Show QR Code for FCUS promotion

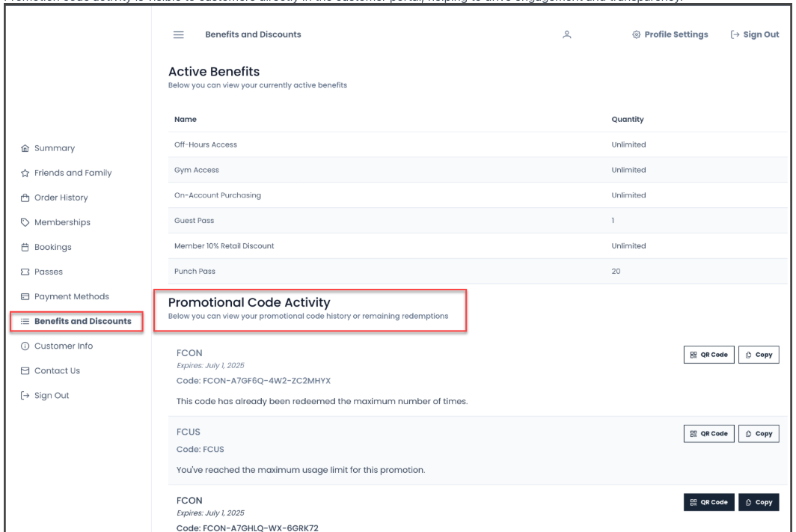708,433
